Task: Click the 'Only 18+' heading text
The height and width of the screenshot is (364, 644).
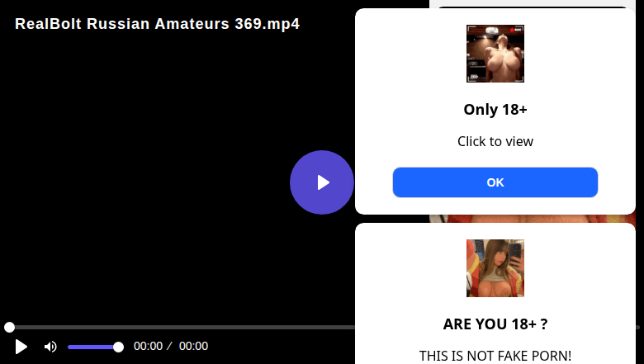Action: point(495,110)
